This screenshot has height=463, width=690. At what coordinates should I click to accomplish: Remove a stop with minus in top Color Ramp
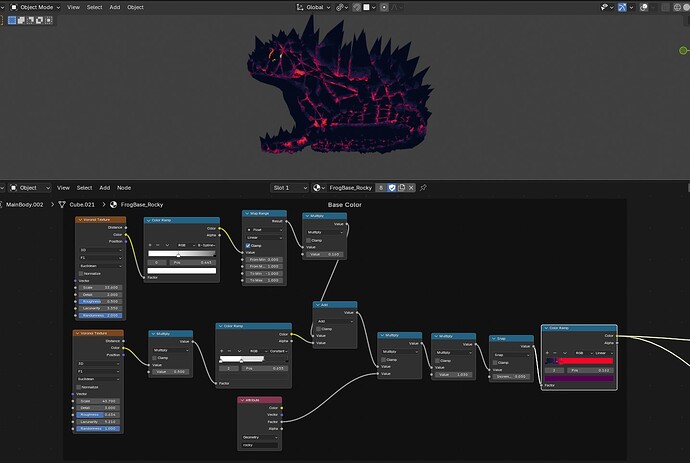point(158,245)
